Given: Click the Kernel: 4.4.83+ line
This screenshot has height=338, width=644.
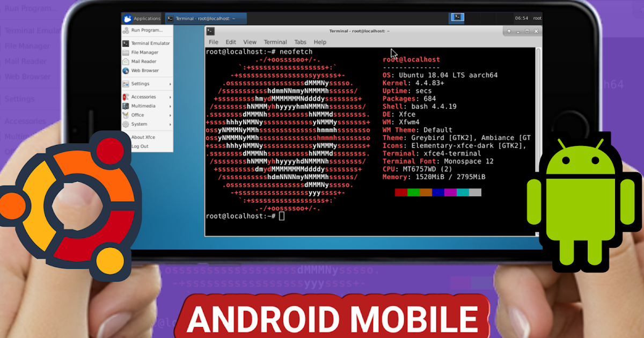Looking at the screenshot, I should (413, 83).
